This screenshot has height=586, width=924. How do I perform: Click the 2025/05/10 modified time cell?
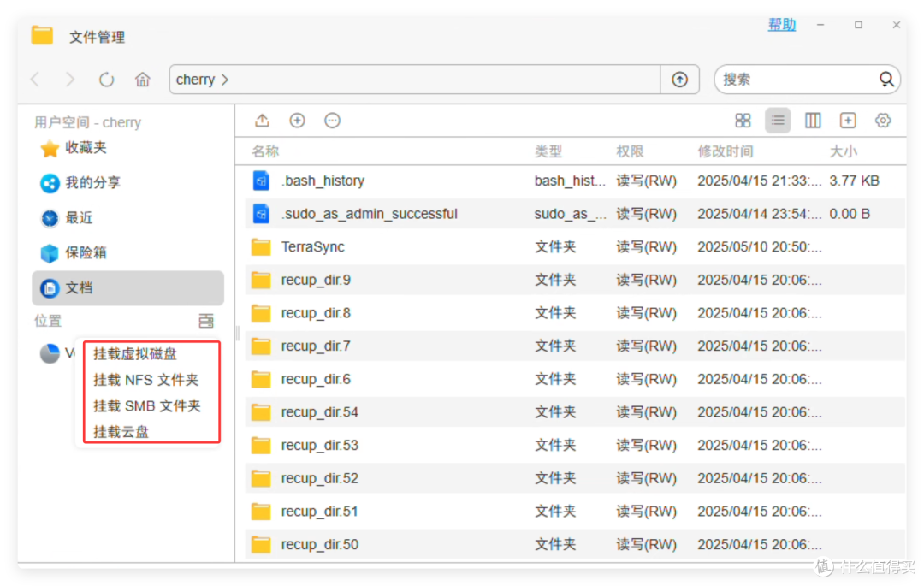(x=760, y=246)
